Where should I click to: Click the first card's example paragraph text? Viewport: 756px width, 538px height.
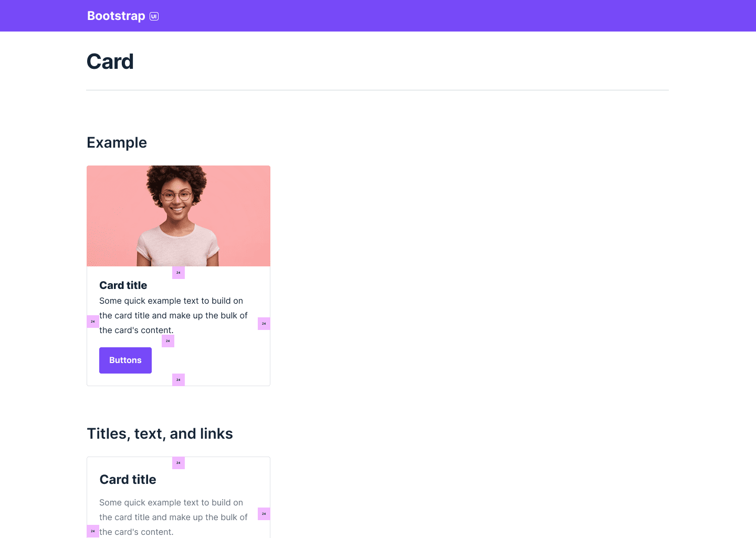click(x=173, y=315)
